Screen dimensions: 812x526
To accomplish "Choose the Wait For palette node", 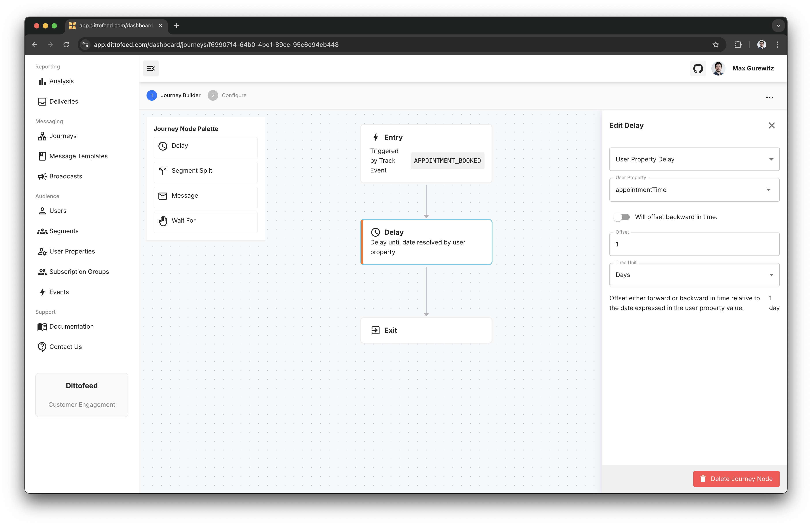I will (205, 221).
